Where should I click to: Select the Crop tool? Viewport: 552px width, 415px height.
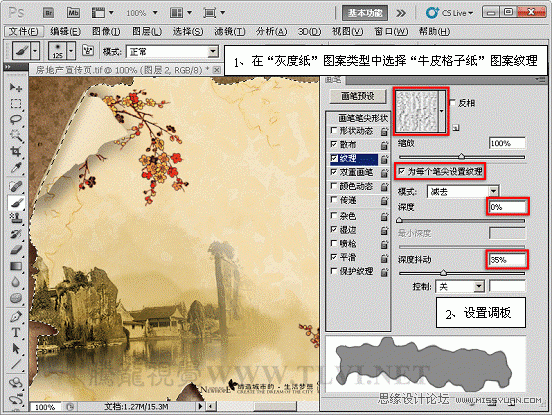15,152
